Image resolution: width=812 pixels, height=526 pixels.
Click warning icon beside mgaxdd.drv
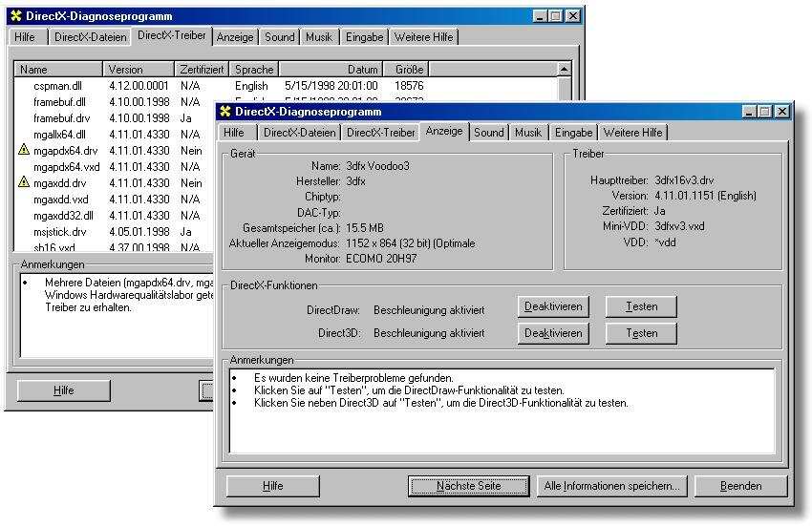(24, 183)
